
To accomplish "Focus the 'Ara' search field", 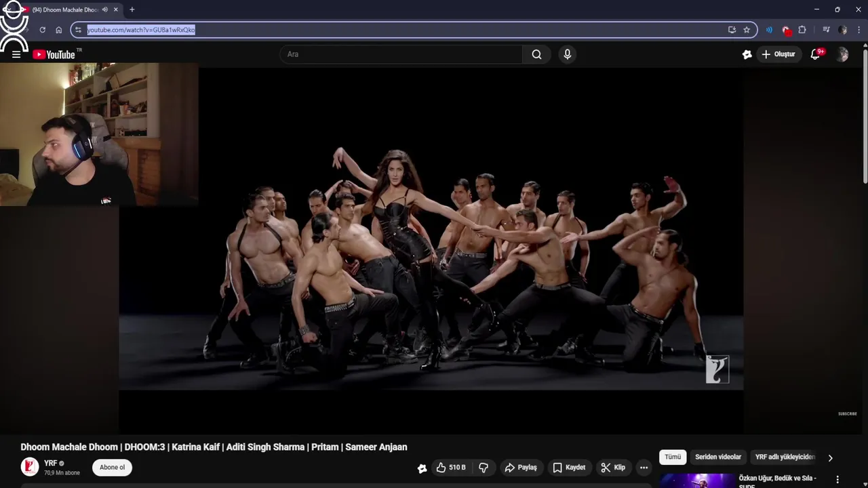I will pyautogui.click(x=401, y=54).
